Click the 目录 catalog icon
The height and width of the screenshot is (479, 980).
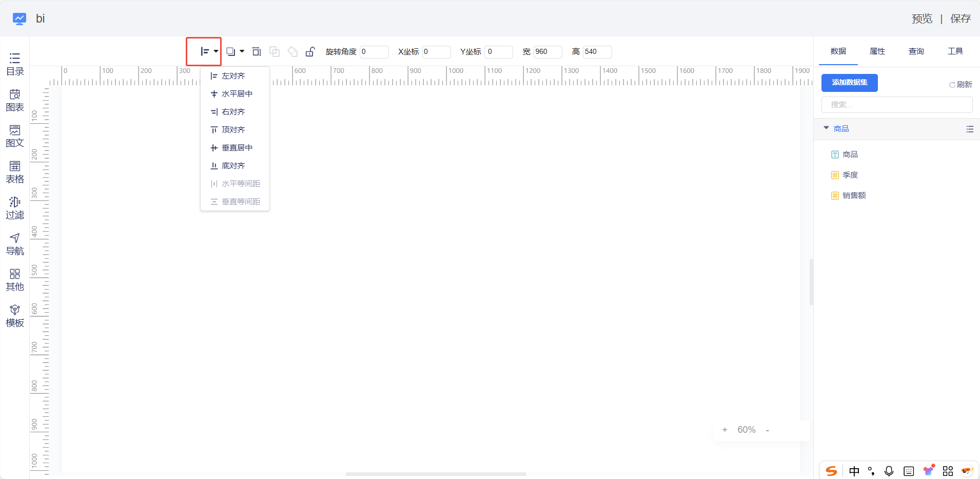[x=15, y=64]
